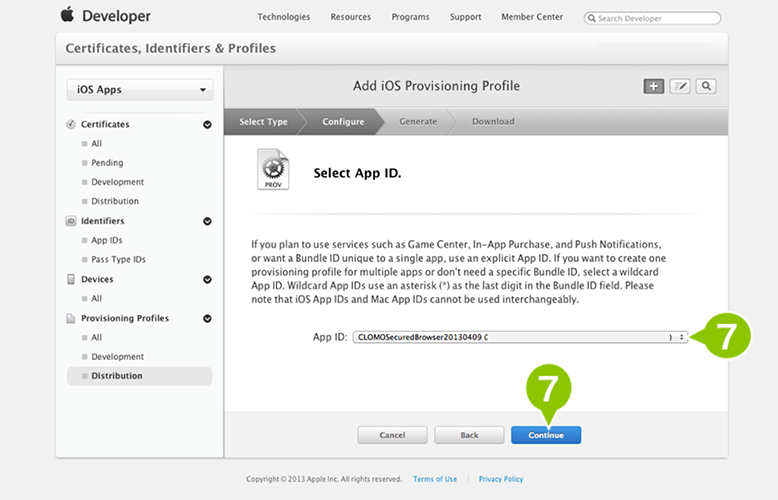Select Development under Certificates
This screenshot has height=500, width=778.
click(117, 182)
